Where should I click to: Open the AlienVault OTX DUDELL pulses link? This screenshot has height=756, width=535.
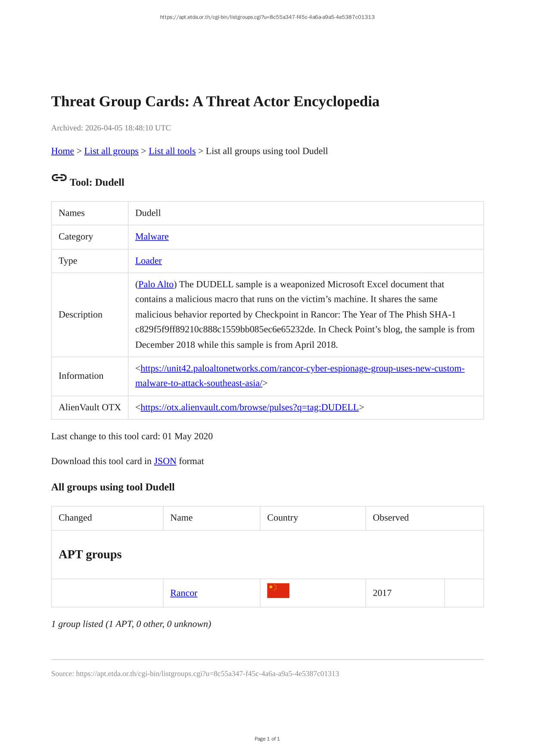[249, 407]
